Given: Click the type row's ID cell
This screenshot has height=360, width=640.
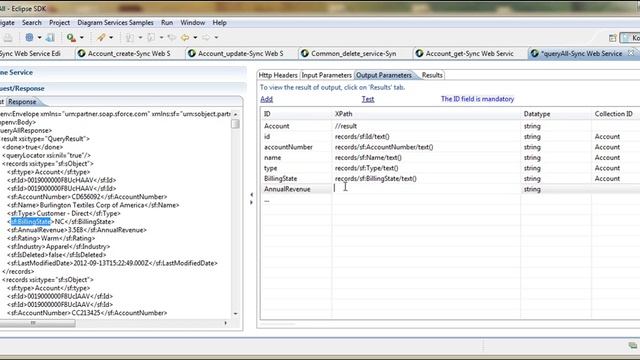Looking at the screenshot, I should point(296,168).
